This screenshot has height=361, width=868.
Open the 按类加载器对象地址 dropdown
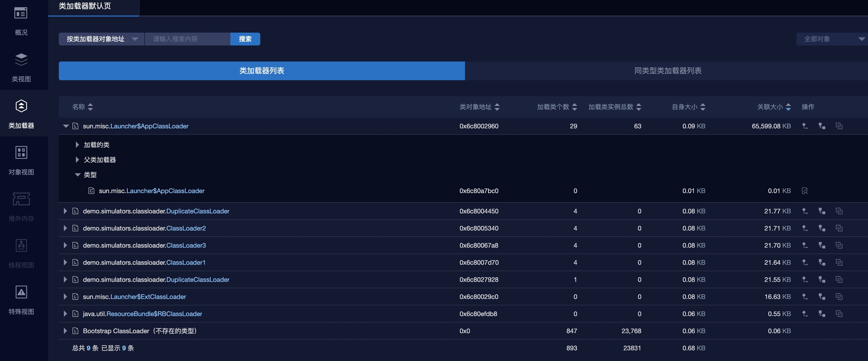point(101,39)
